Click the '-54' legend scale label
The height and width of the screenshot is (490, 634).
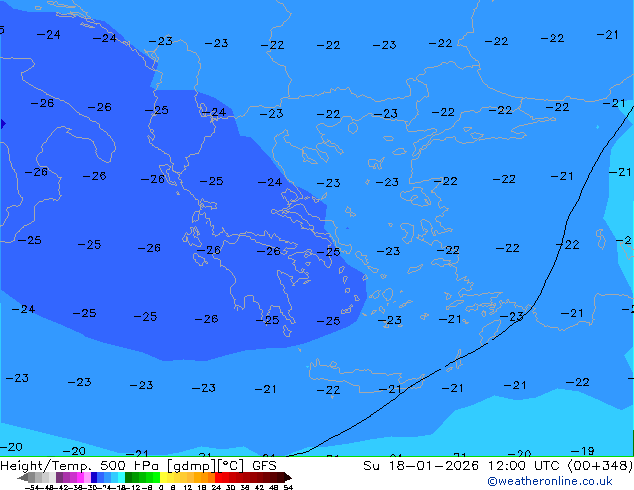[x=32, y=487]
